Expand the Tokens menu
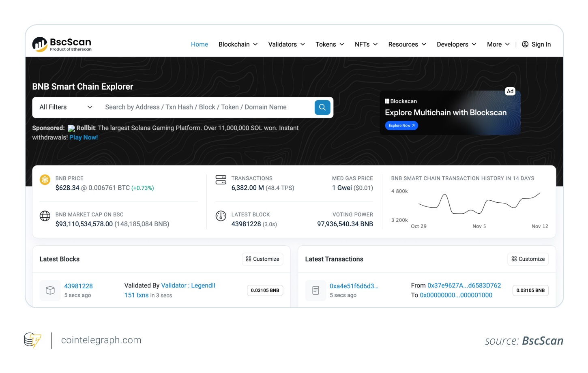The image size is (588, 373). 330,44
